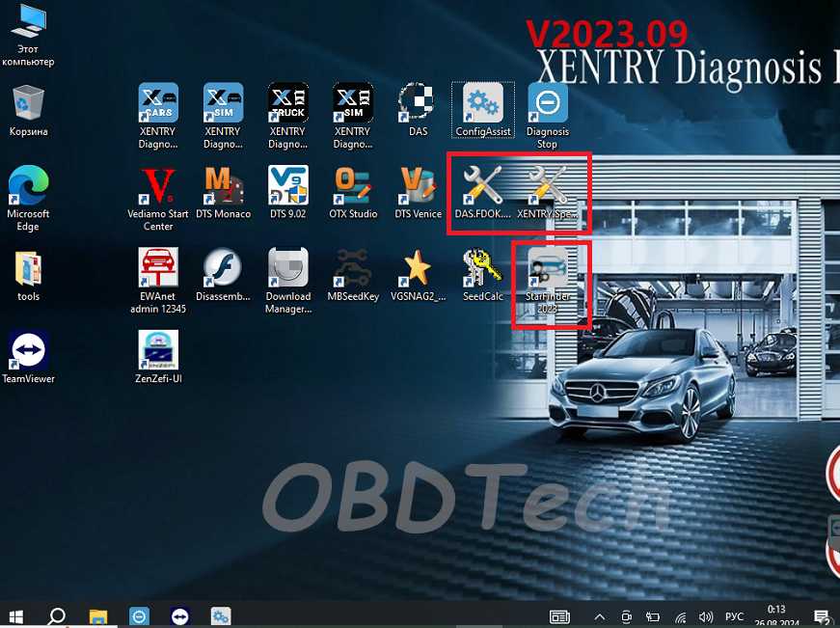Click the Diagnosis Stop desktop shortcut
Viewport: 840px width, 628px height.
[548, 116]
